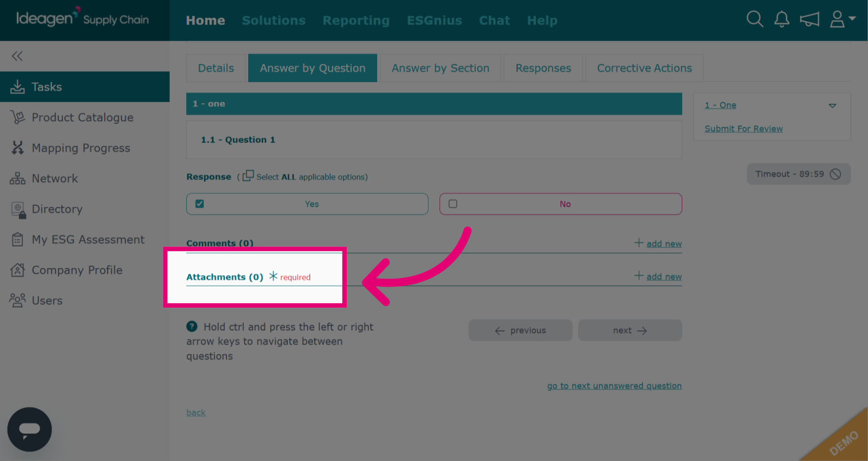Open Tasks in sidebar

click(85, 87)
